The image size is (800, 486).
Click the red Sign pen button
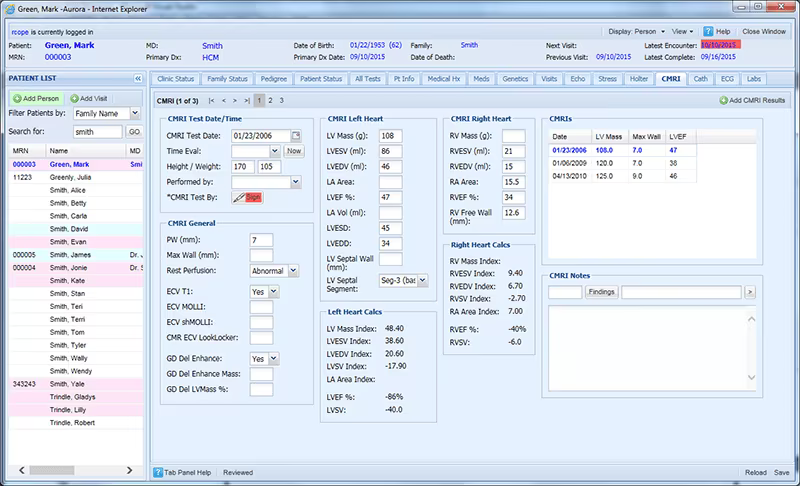[247, 197]
